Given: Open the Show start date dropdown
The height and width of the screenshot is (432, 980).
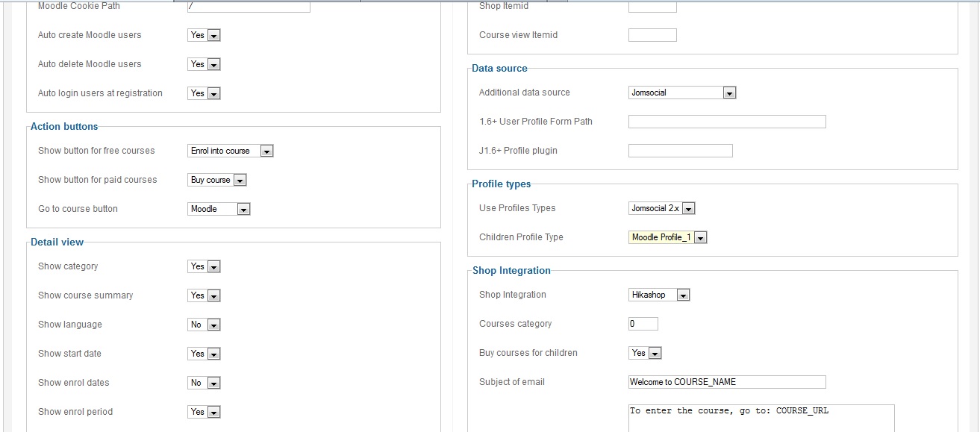Looking at the screenshot, I should point(204,354).
